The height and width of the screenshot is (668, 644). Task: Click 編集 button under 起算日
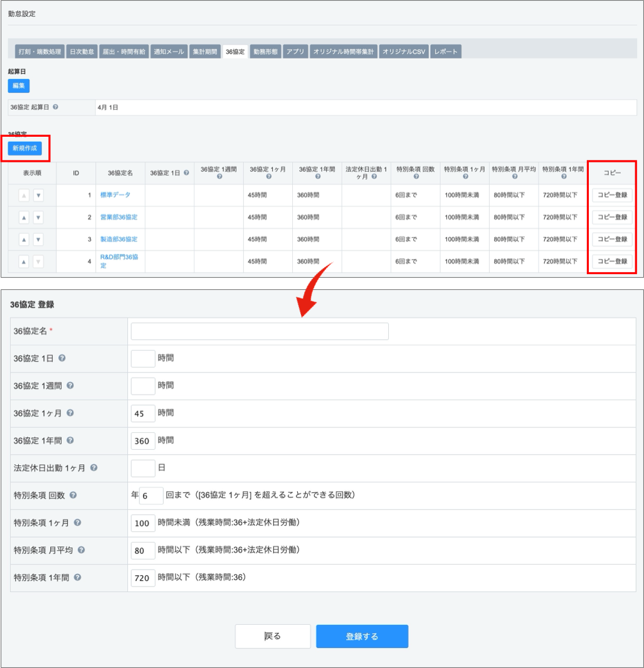click(19, 86)
